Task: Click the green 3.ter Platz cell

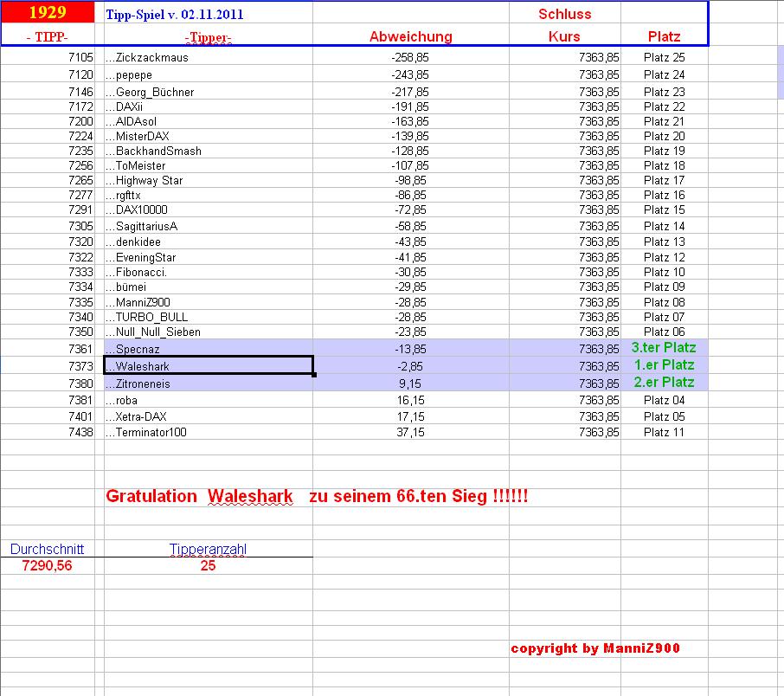Action: pos(664,347)
